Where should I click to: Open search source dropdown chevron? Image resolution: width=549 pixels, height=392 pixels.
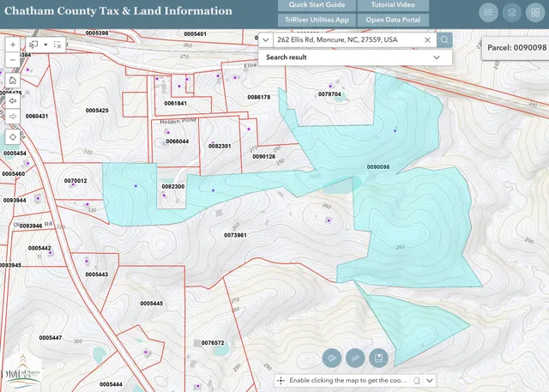click(267, 40)
